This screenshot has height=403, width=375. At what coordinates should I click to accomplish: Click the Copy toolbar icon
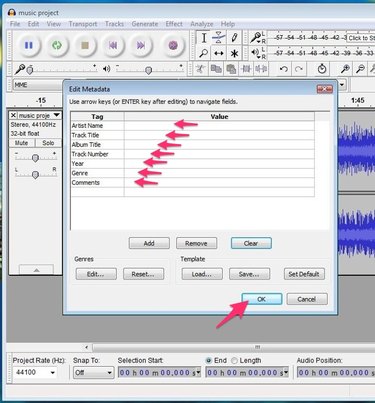(x=216, y=69)
